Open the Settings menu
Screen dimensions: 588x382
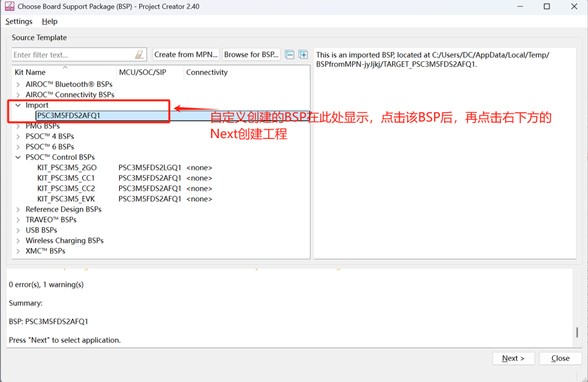pos(19,22)
